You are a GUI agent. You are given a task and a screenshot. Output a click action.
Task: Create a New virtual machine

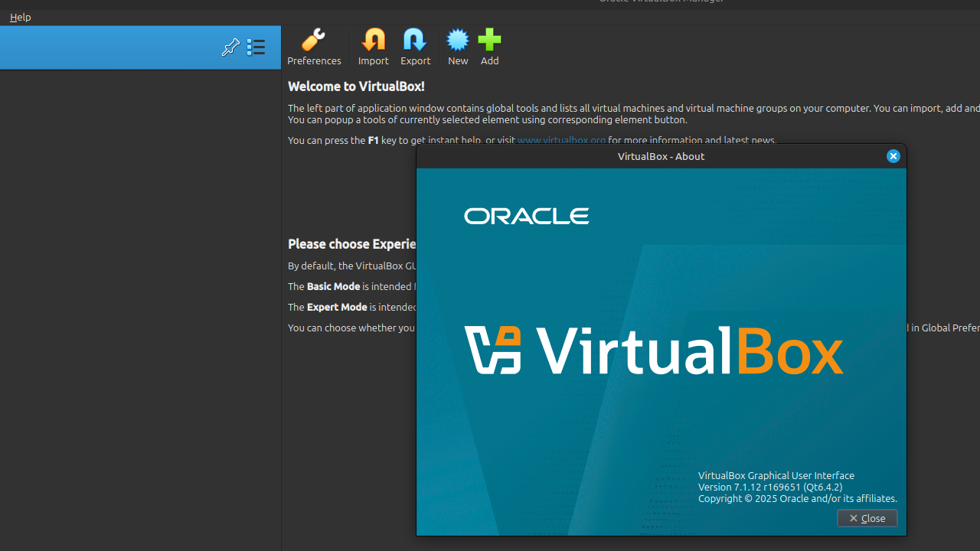pyautogui.click(x=458, y=47)
